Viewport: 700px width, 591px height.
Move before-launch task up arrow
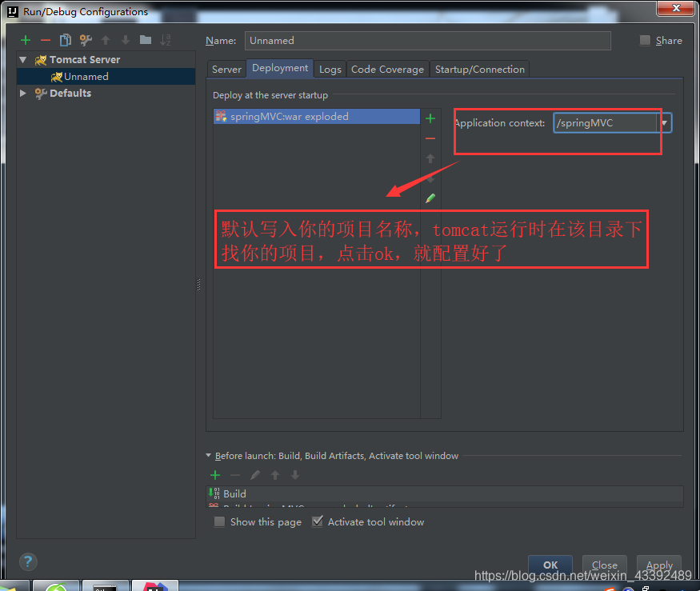(x=275, y=475)
